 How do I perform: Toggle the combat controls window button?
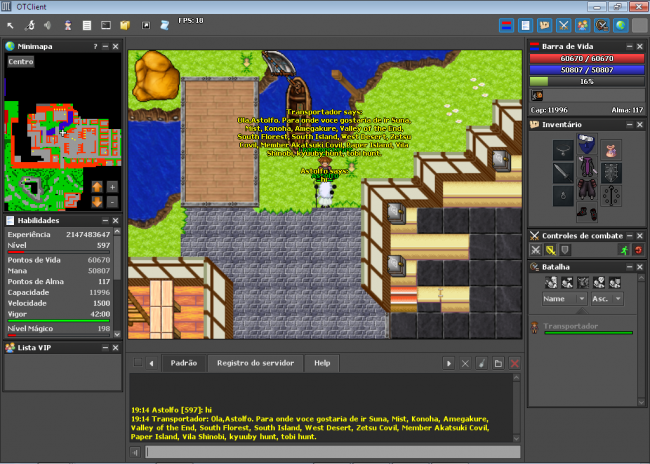pyautogui.click(x=563, y=26)
